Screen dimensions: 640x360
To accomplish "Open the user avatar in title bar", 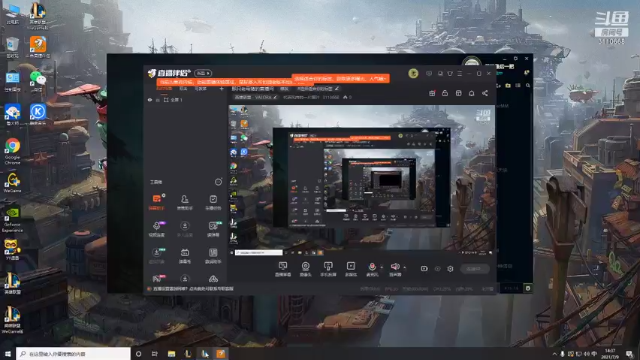I will pyautogui.click(x=413, y=73).
